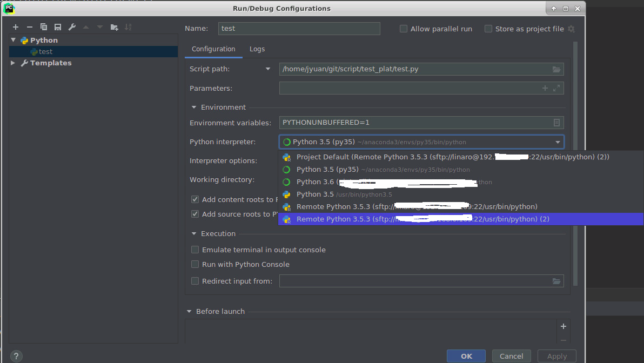Collapse the Before launch section
The image size is (644, 363).
(189, 311)
